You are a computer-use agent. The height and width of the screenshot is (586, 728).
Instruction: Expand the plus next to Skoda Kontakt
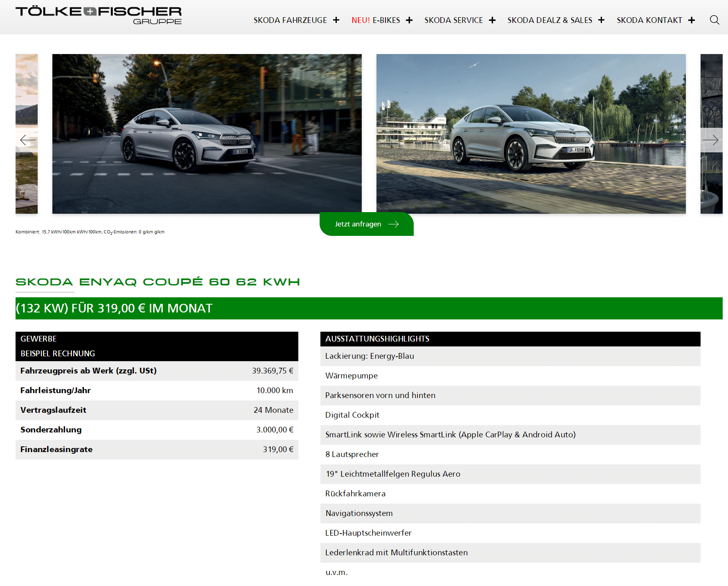tap(692, 20)
